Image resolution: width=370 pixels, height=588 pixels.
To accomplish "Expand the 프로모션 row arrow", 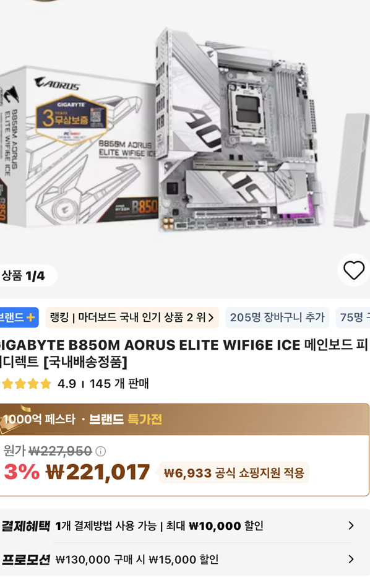I will point(351,560).
